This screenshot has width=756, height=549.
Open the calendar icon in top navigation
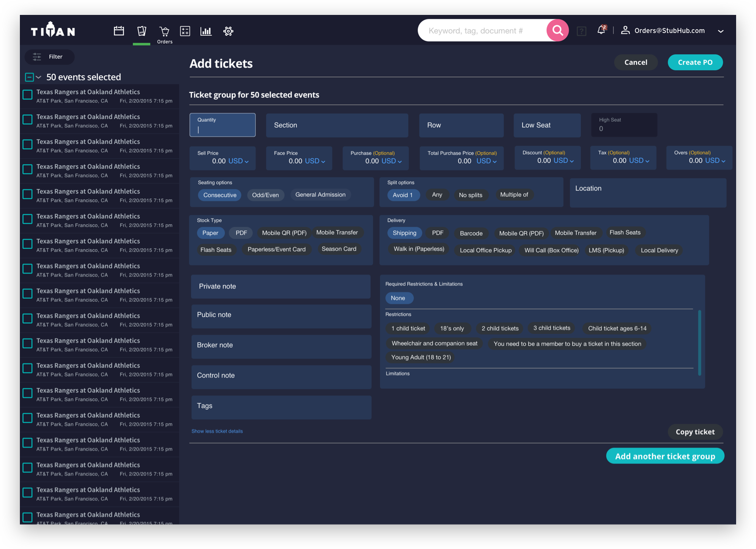(119, 31)
